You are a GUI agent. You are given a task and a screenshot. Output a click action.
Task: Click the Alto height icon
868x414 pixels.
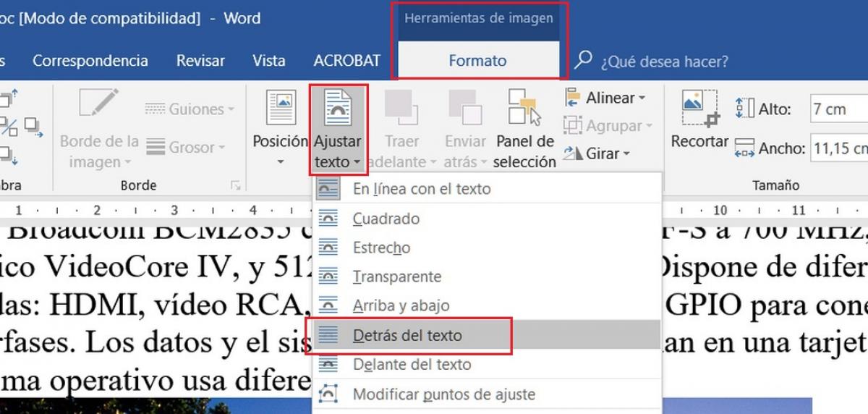tap(744, 109)
